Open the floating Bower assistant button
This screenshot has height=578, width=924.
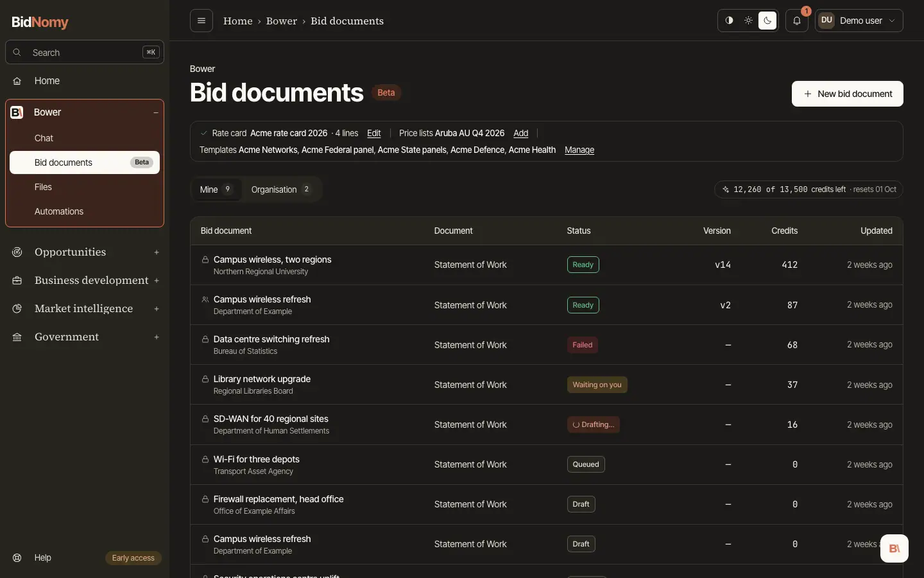[894, 548]
